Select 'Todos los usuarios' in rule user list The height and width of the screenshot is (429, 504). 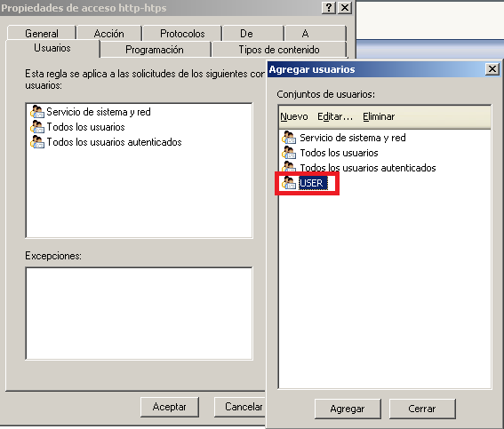coord(86,127)
